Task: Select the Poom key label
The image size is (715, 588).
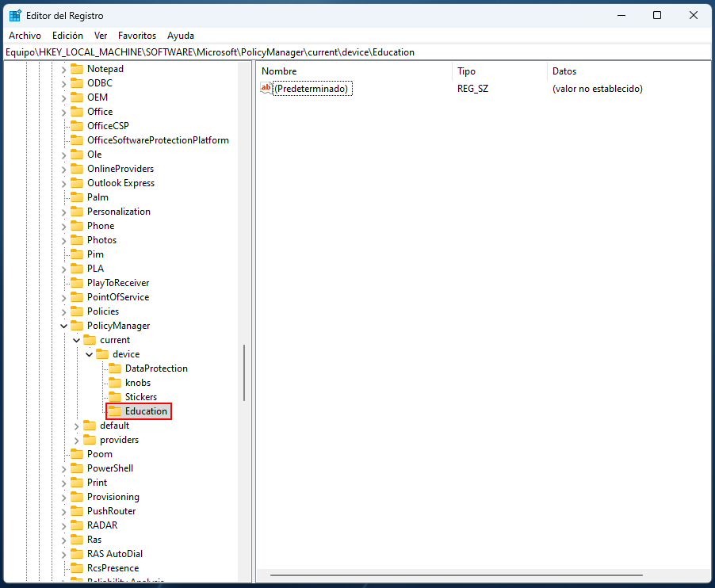Action: coord(100,454)
